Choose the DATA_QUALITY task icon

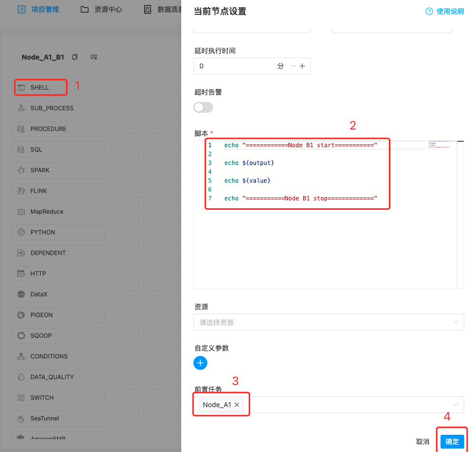[21, 377]
